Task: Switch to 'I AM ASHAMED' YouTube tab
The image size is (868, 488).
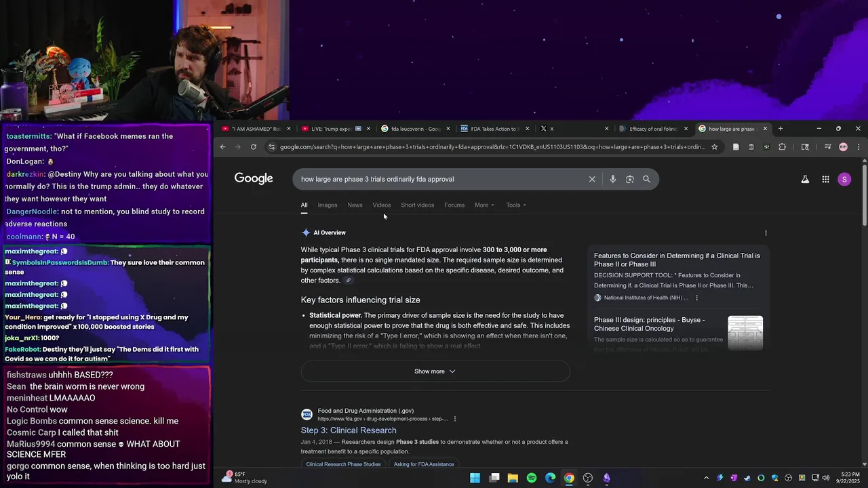Action: tap(256, 129)
